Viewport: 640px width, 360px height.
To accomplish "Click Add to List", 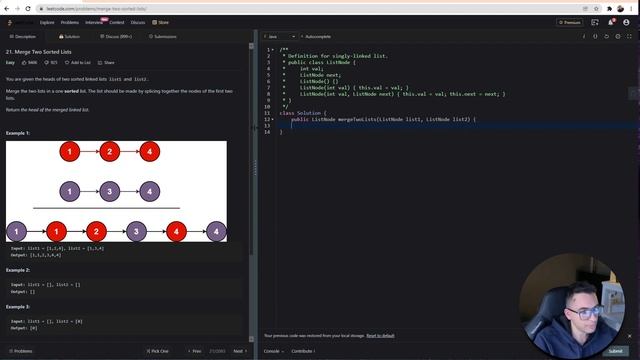I will 78,62.
